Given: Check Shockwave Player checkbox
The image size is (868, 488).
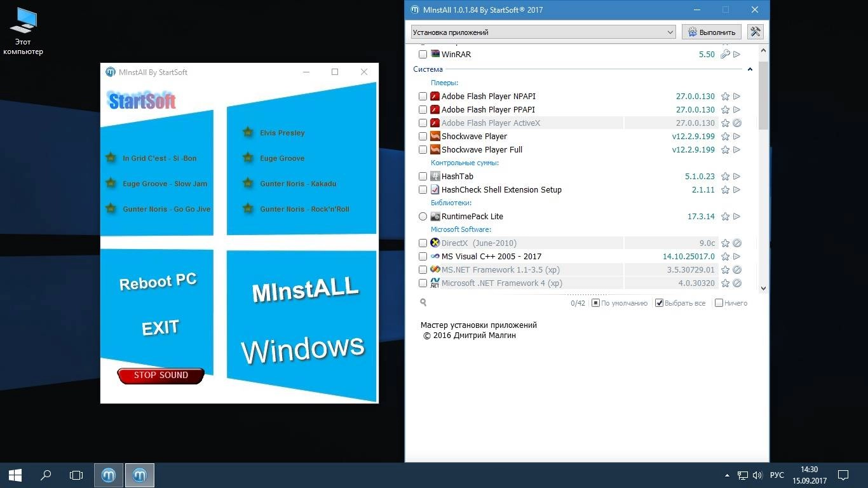Looking at the screenshot, I should point(423,137).
